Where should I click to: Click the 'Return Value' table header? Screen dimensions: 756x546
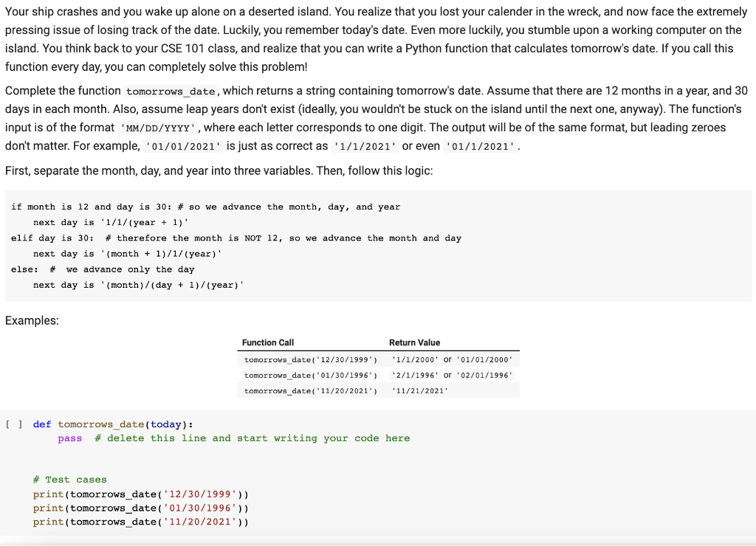tap(415, 342)
